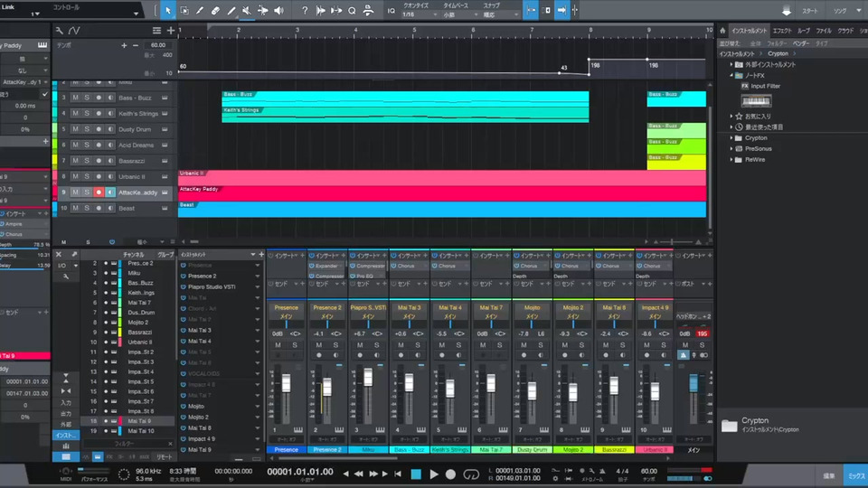Viewport: 868px width, 488px height.
Task: Open the quantize value dropdown
Action: pyautogui.click(x=419, y=14)
